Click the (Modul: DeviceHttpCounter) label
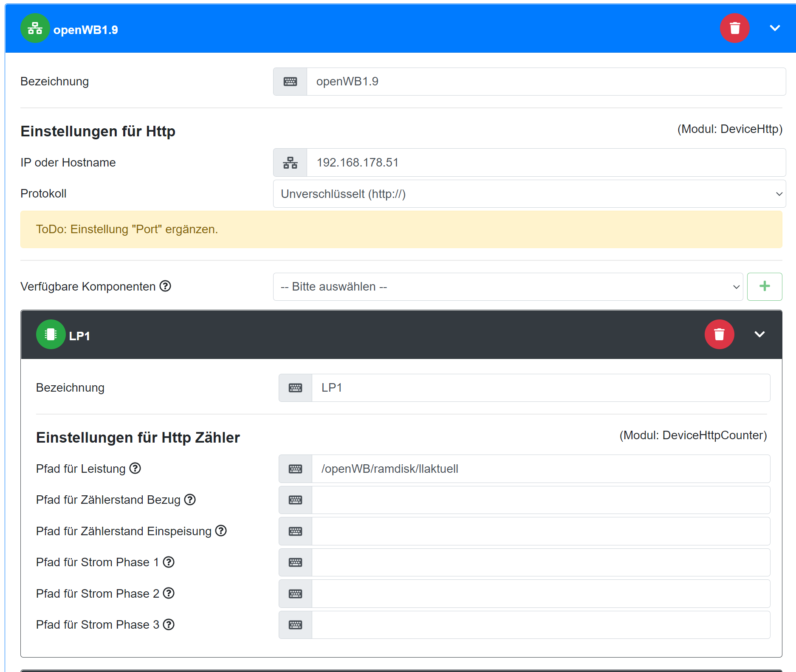This screenshot has width=796, height=672. (693, 435)
